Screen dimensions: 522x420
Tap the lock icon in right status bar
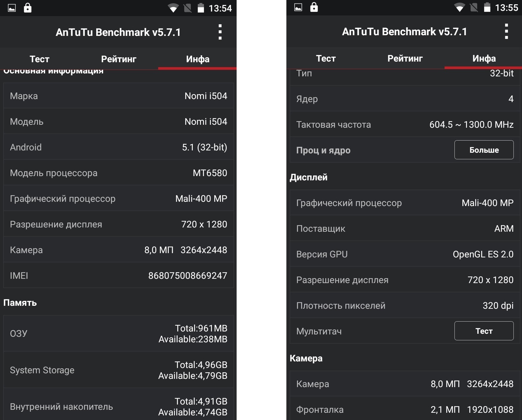[314, 7]
